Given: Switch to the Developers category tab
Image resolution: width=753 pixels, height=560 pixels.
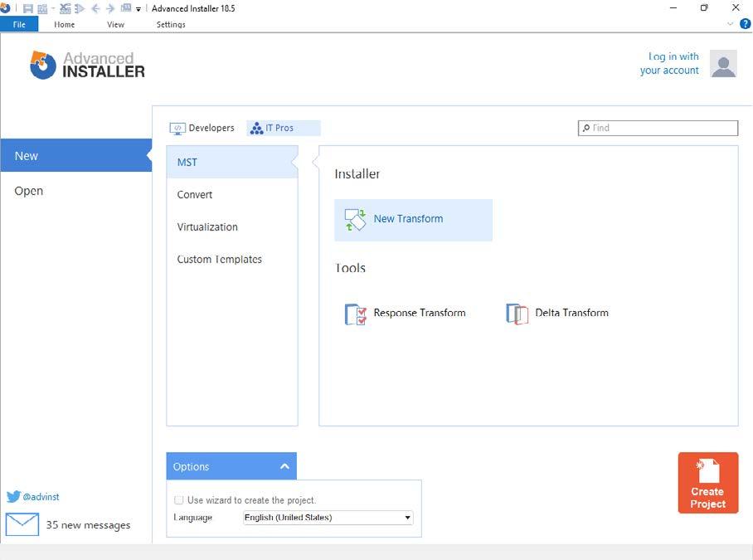Looking at the screenshot, I should click(x=202, y=129).
